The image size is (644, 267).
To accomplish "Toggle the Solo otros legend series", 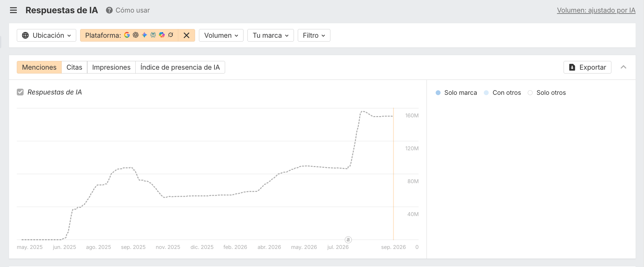I will coord(546,93).
